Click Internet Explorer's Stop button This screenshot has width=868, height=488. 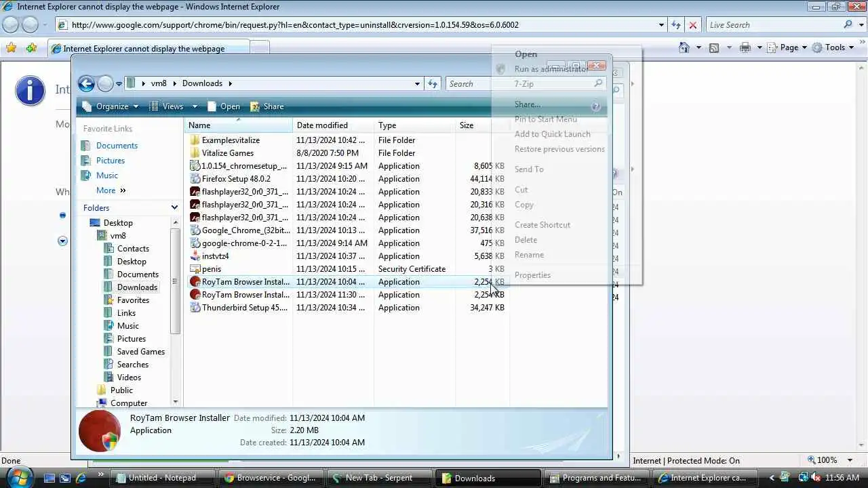(x=692, y=25)
